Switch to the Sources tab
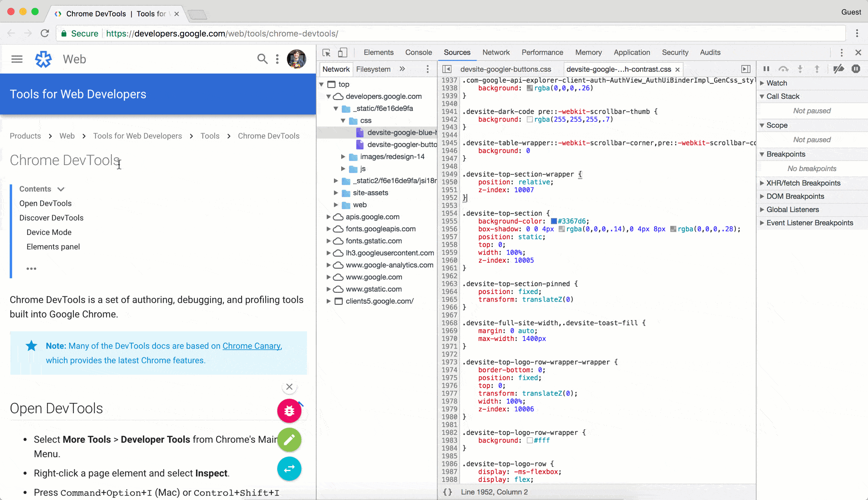The image size is (868, 500). tap(457, 53)
